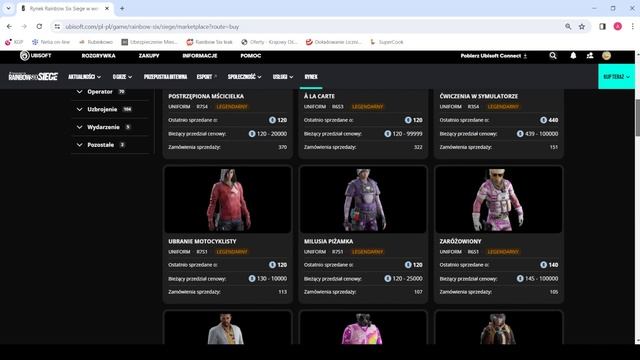The image size is (640, 360).
Task: Go back with browser back arrow
Action: [x=9, y=27]
